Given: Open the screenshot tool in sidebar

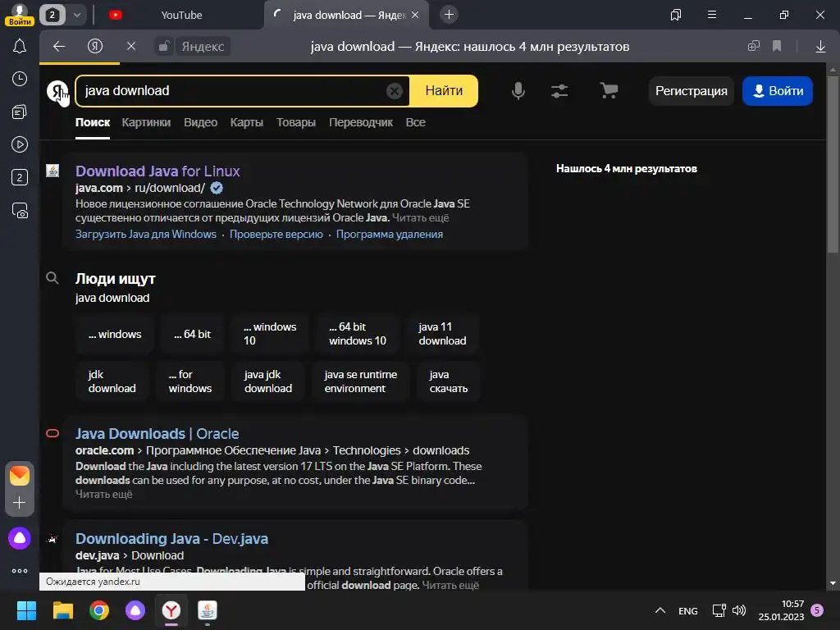Looking at the screenshot, I should [20, 211].
